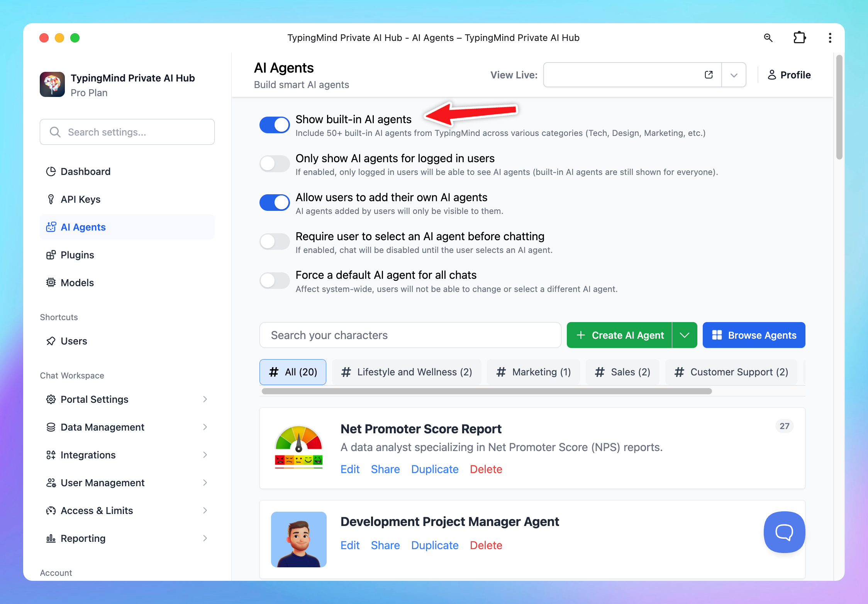868x604 pixels.
Task: Expand User Management chevron
Action: (205, 483)
